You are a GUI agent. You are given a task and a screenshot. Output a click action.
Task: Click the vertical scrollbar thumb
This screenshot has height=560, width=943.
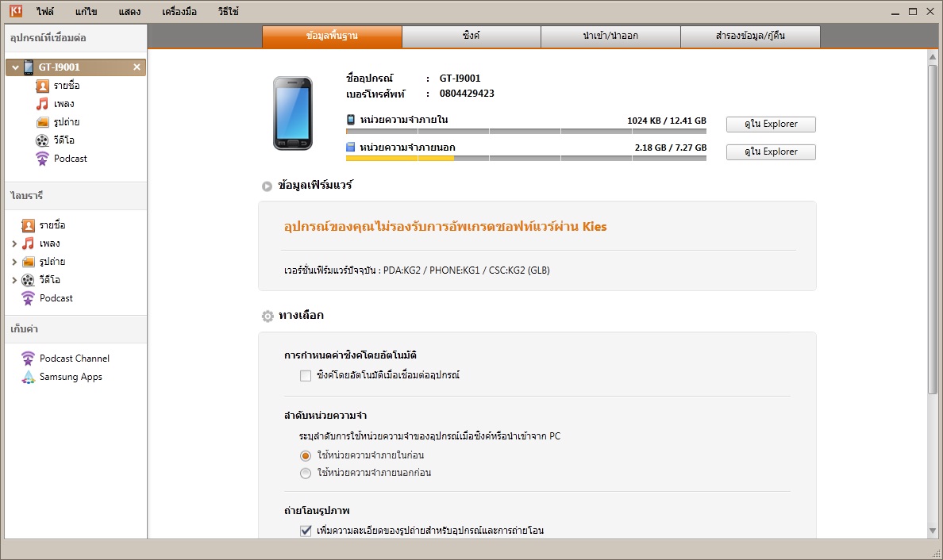933,229
